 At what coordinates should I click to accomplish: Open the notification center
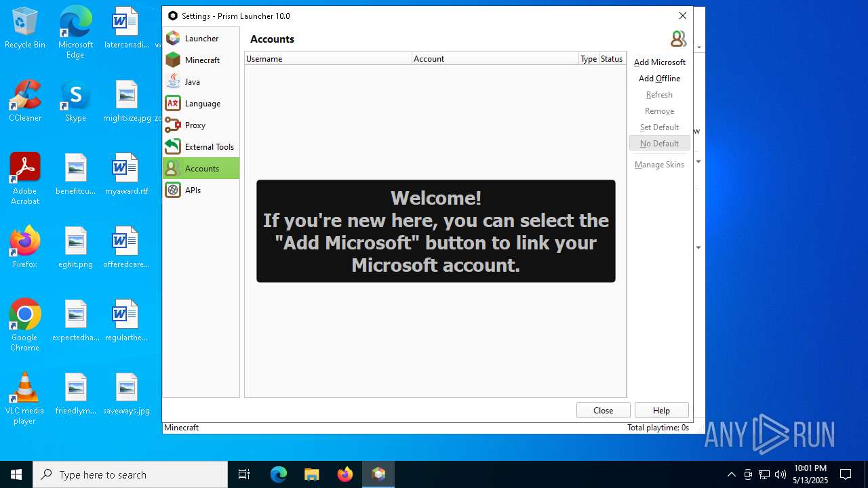point(846,474)
